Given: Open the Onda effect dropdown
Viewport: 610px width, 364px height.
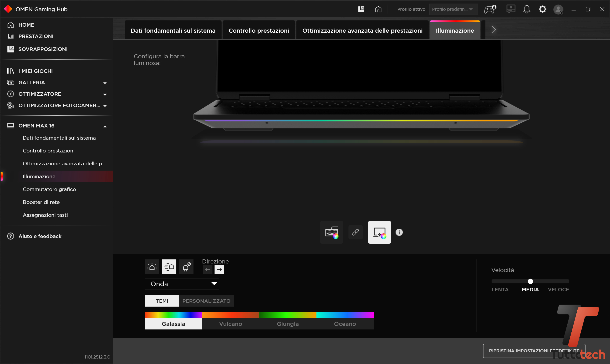Looking at the screenshot, I should (182, 284).
